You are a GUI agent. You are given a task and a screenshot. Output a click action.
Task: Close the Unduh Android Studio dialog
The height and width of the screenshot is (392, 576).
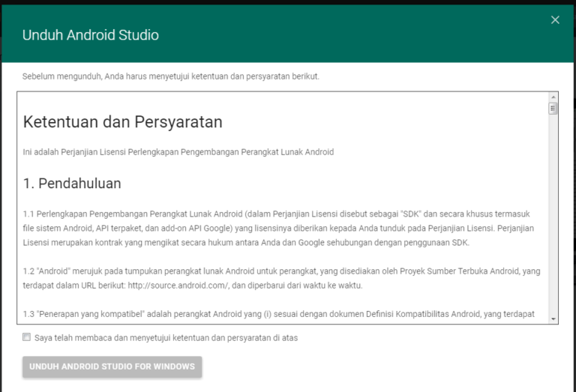pyautogui.click(x=555, y=20)
